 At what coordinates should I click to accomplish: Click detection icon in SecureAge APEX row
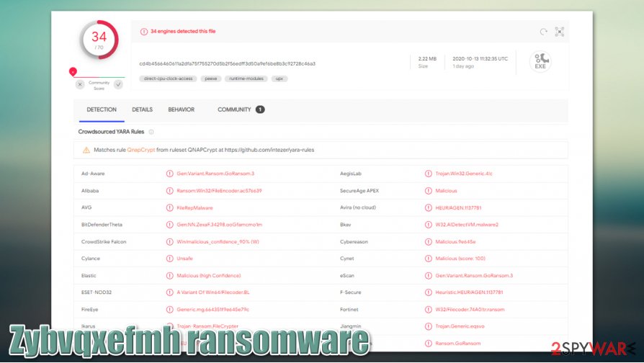tap(429, 191)
